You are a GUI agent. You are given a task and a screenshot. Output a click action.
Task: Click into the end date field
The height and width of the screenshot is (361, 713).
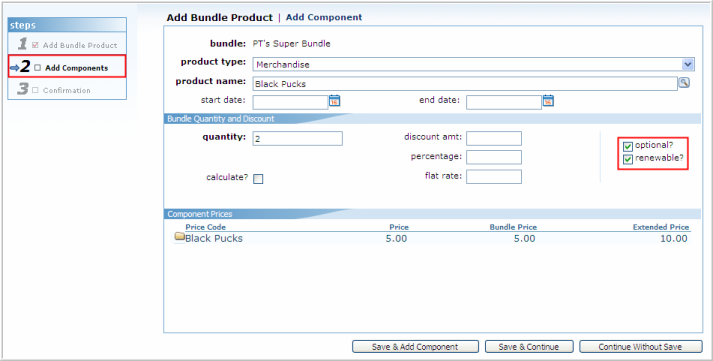pyautogui.click(x=504, y=102)
